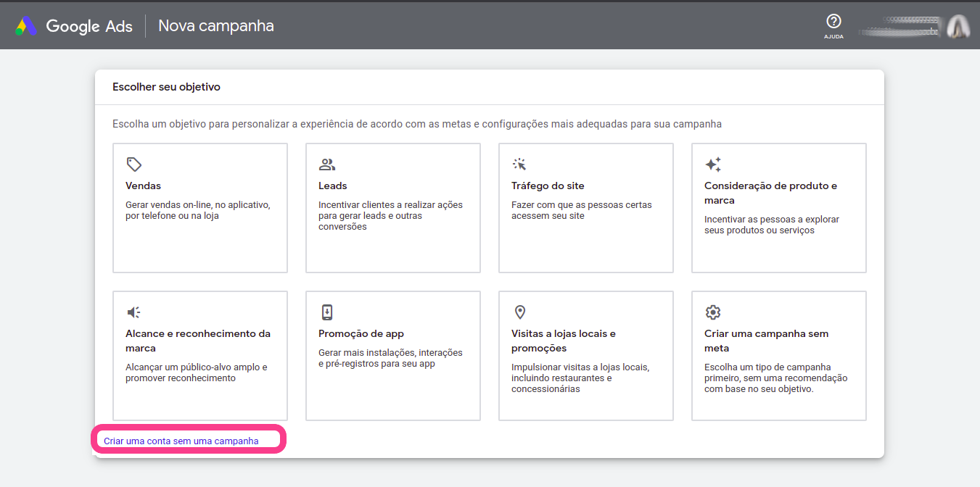Screen dimensions: 980x487
Task: Click the gear icon for campaign without goal
Action: click(713, 312)
